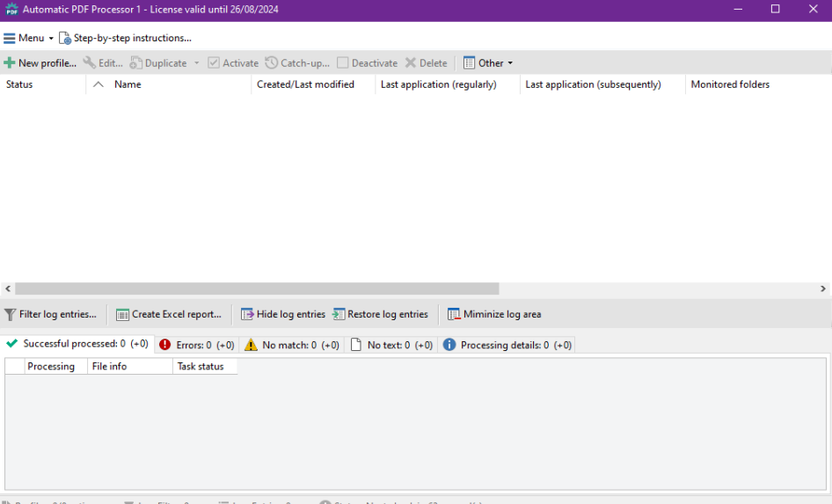Click the Step-by-step instructions... label
Screen dimensions: 832x504
(133, 38)
